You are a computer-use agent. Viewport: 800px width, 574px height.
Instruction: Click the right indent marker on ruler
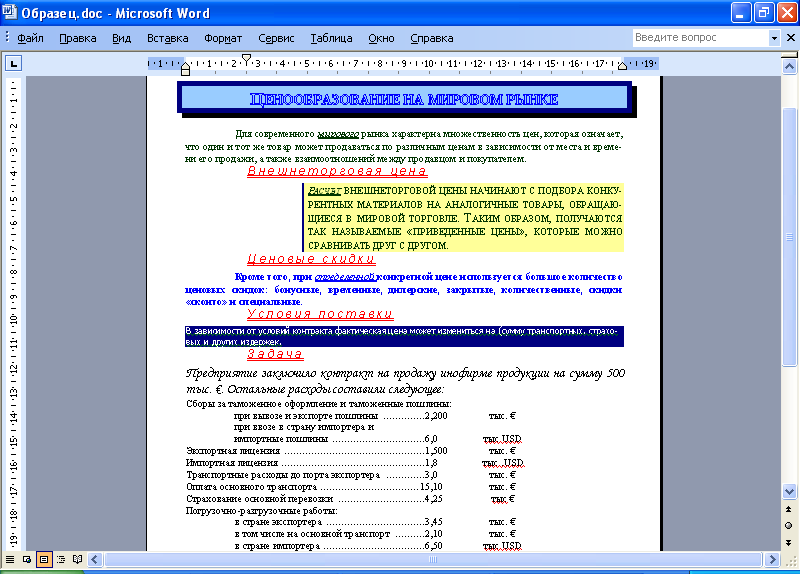click(x=622, y=65)
